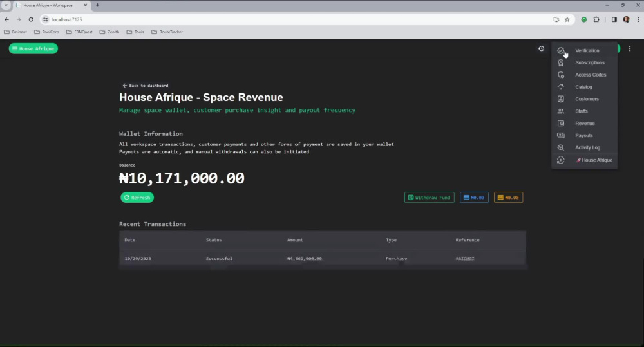Bookmark this page with star icon
Screen dimensions: 644x347
(567, 19)
